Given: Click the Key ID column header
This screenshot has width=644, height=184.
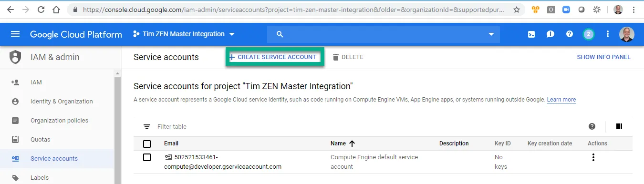Looking at the screenshot, I should coord(503,143).
